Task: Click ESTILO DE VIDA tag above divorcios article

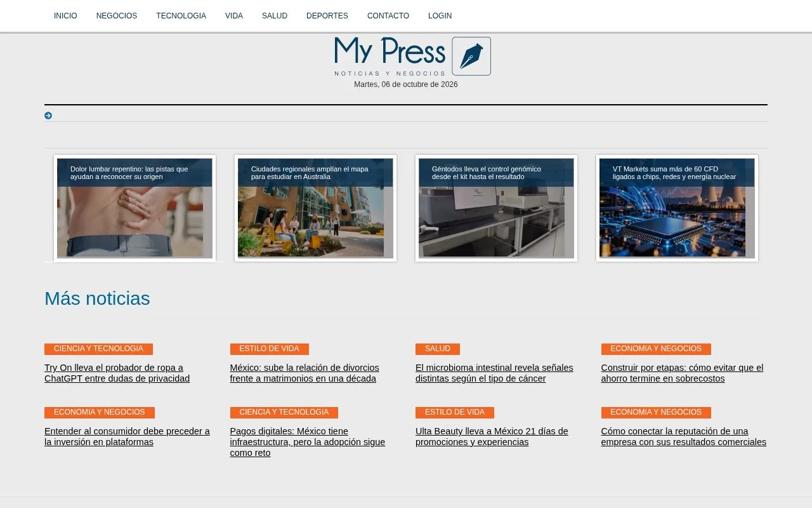Action: pyautogui.click(x=269, y=349)
